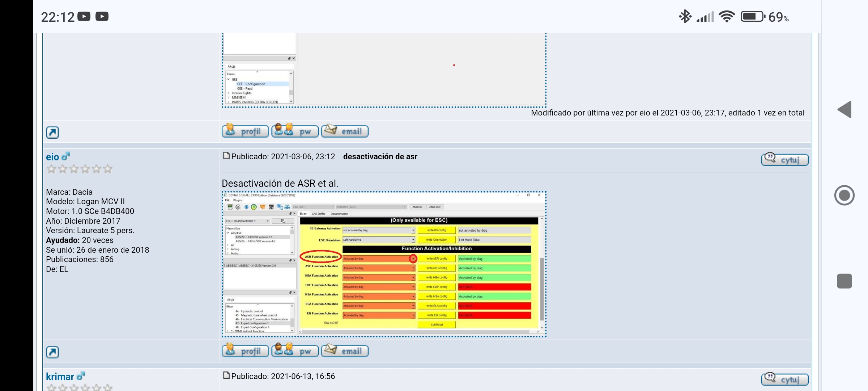Image resolution: width=868 pixels, height=391 pixels.
Task: Open eio's user profile link
Action: 52,157
